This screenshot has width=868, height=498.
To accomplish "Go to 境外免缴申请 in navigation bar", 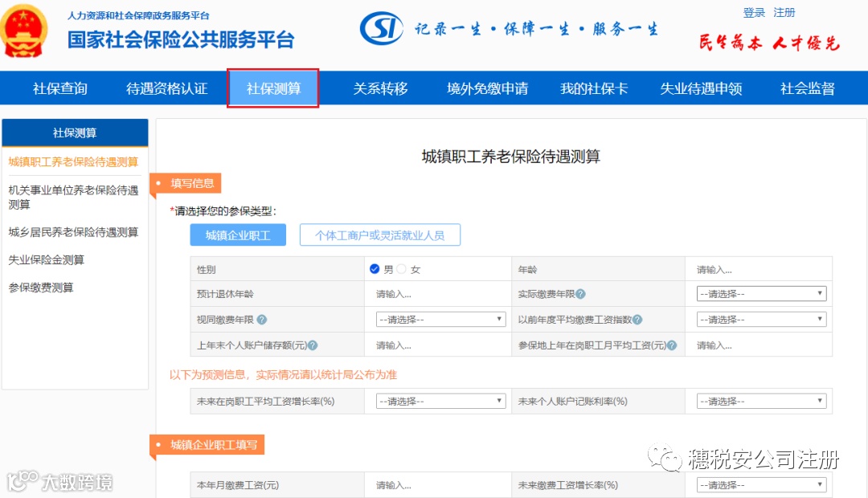I will (x=487, y=88).
